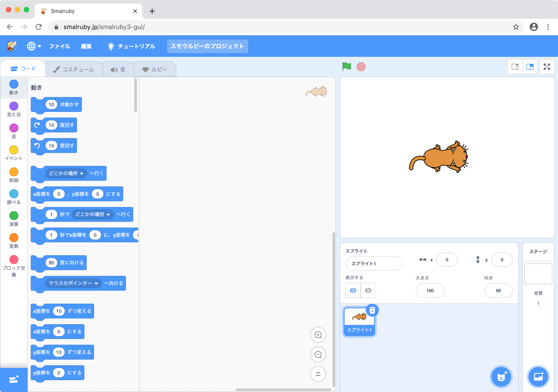Screen dimensions: 558x392
Task: Switch to large stage layout
Action: pyautogui.click(x=530, y=67)
